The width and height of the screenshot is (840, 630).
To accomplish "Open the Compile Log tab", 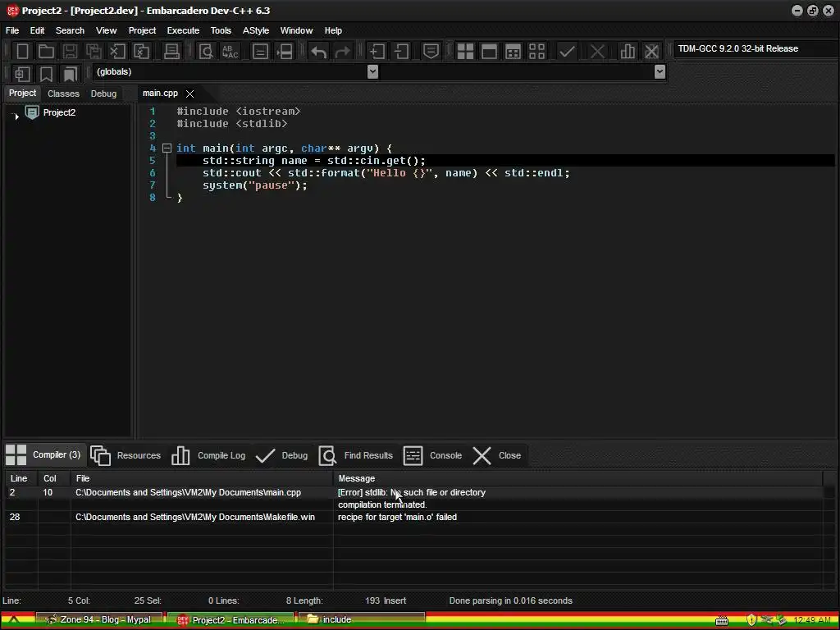I will click(208, 455).
